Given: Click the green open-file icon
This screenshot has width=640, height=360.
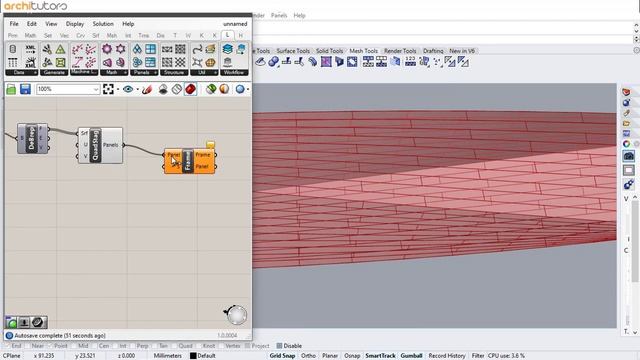Looking at the screenshot, I should pos(11,89).
